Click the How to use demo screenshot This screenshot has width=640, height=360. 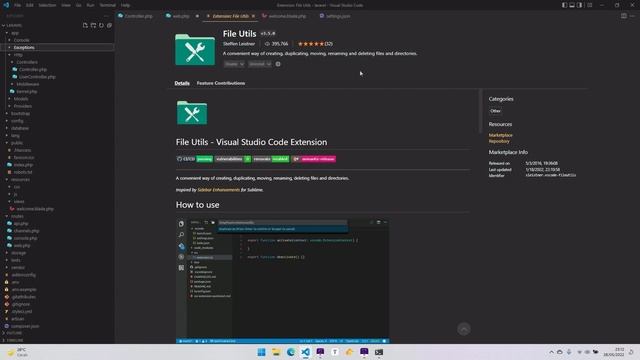pyautogui.click(x=282, y=281)
